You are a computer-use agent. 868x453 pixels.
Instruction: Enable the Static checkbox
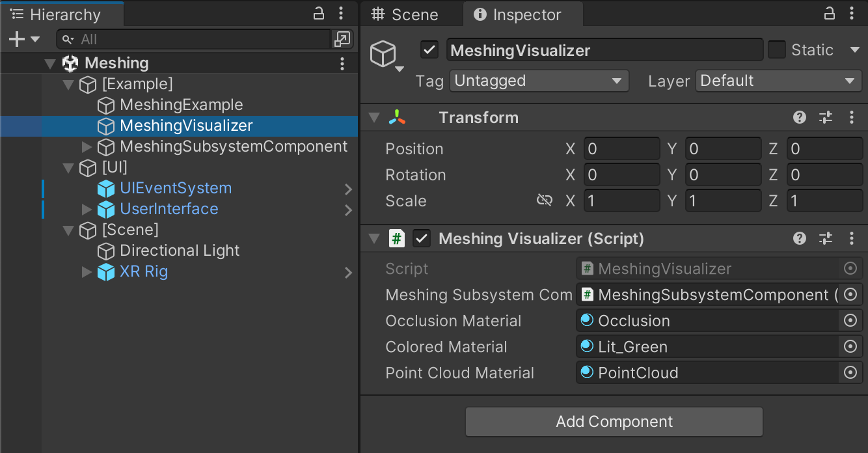coord(777,49)
